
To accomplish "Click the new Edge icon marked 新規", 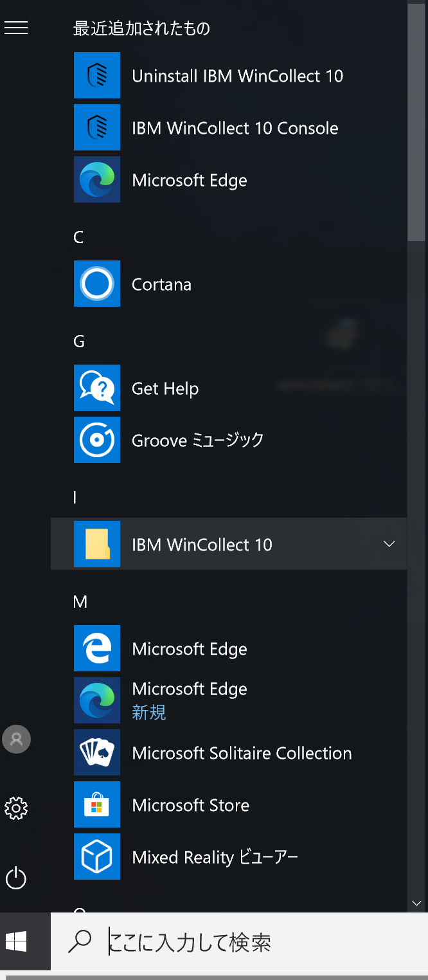I will click(97, 700).
